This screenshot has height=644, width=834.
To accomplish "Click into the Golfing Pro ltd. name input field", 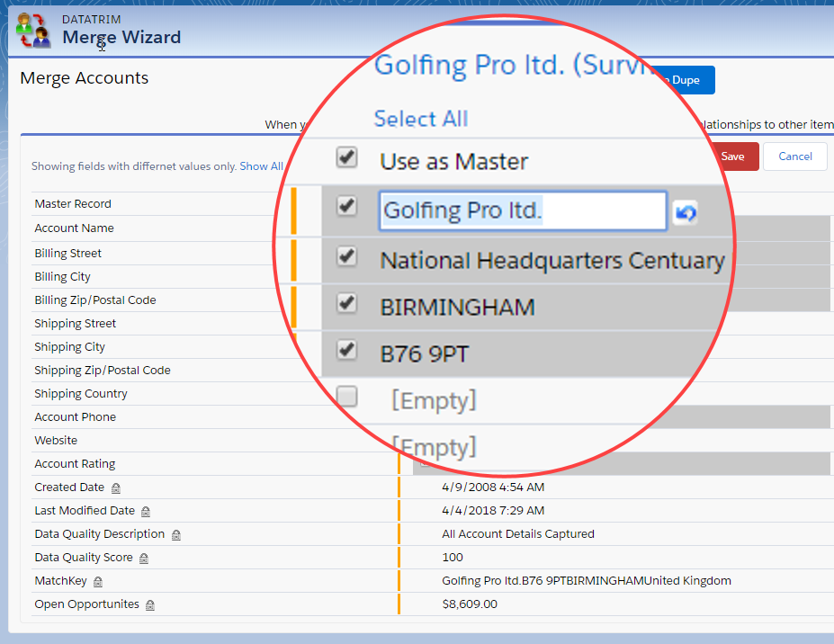I will coord(523,210).
